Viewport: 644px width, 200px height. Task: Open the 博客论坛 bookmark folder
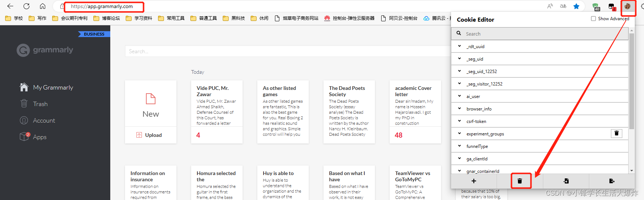tap(107, 18)
